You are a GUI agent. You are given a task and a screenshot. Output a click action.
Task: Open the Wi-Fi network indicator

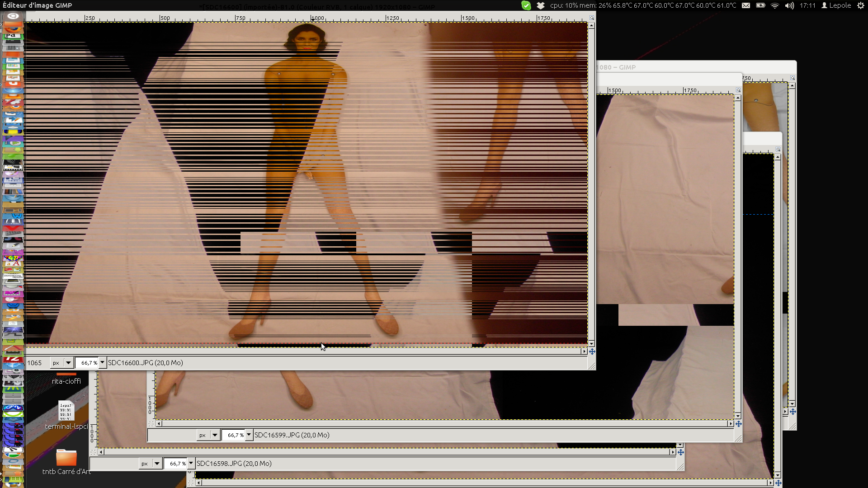click(x=775, y=5)
